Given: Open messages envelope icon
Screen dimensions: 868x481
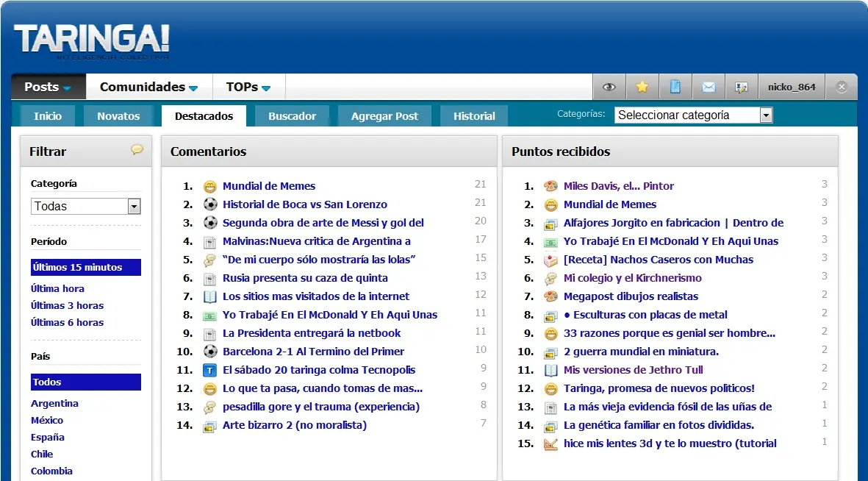Looking at the screenshot, I should tap(708, 87).
